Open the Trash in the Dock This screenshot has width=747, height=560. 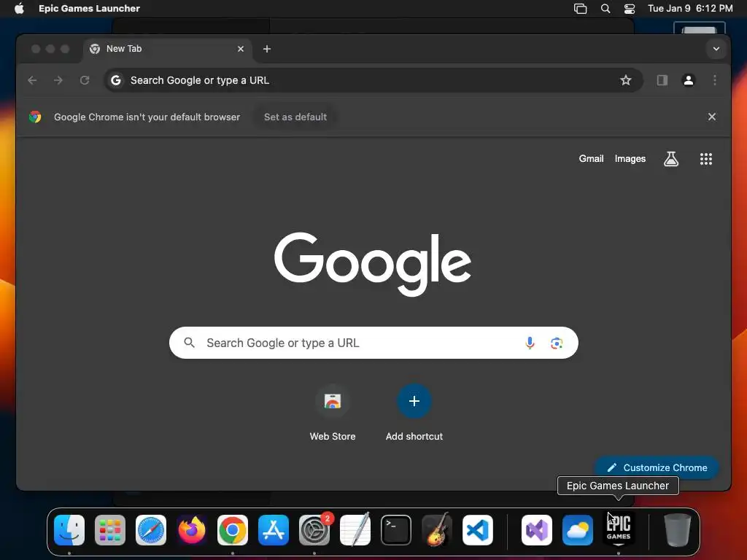(x=678, y=530)
